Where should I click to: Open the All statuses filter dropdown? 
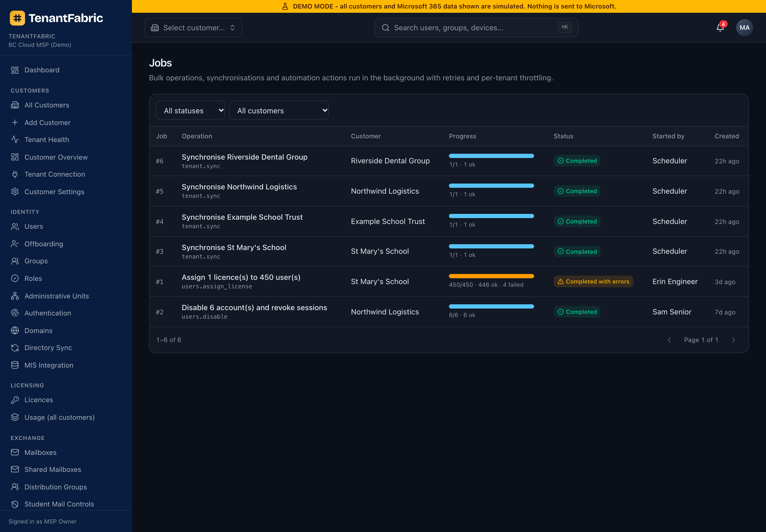[x=190, y=110]
